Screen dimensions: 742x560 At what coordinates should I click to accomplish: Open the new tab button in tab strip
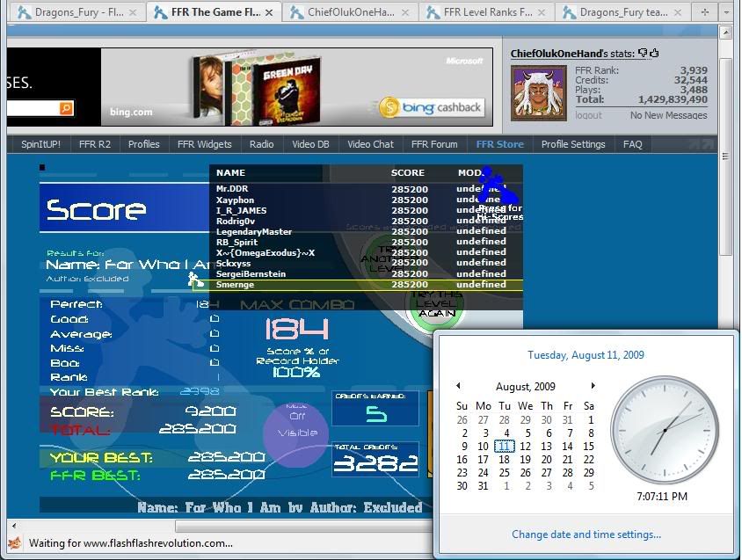pyautogui.click(x=704, y=12)
